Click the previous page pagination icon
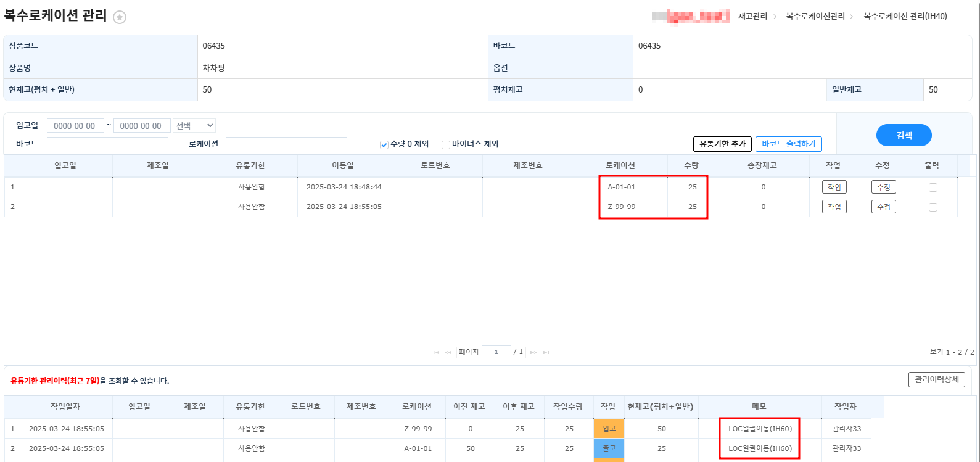 tap(448, 352)
